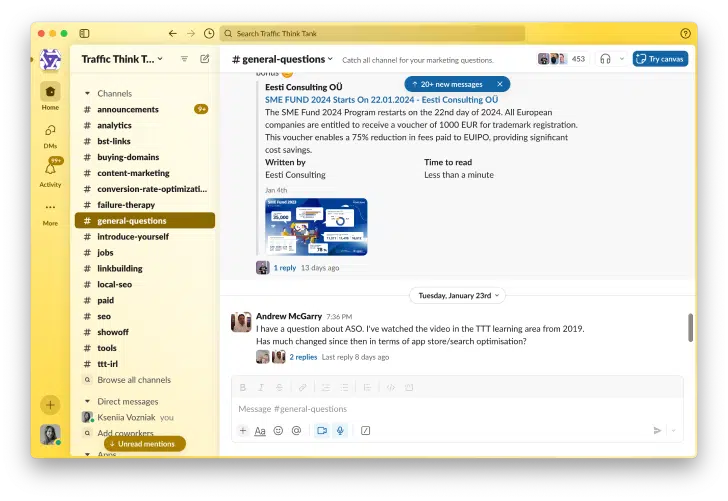Collapse the Channels section
This screenshot has height=501, width=728.
click(87, 93)
